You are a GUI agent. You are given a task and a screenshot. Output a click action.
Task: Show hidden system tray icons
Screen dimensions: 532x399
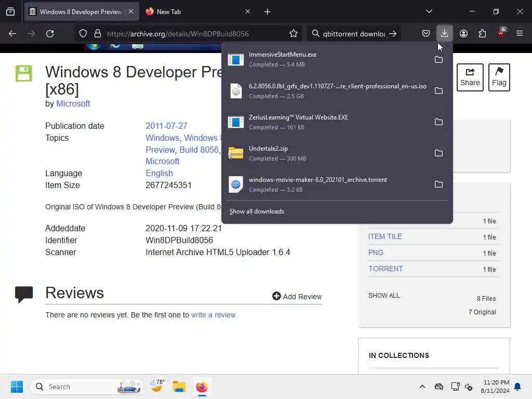tap(422, 387)
